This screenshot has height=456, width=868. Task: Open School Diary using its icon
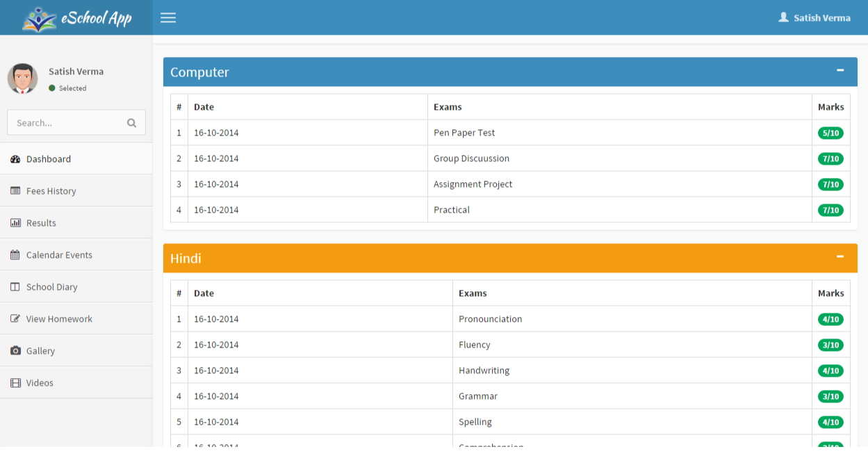pyautogui.click(x=15, y=286)
